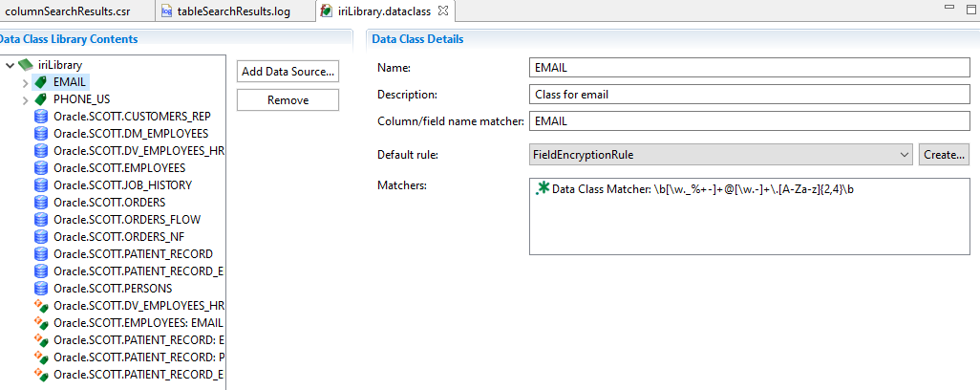This screenshot has width=980, height=390.
Task: Collapse the iriLibrary tree node
Action: tap(10, 65)
